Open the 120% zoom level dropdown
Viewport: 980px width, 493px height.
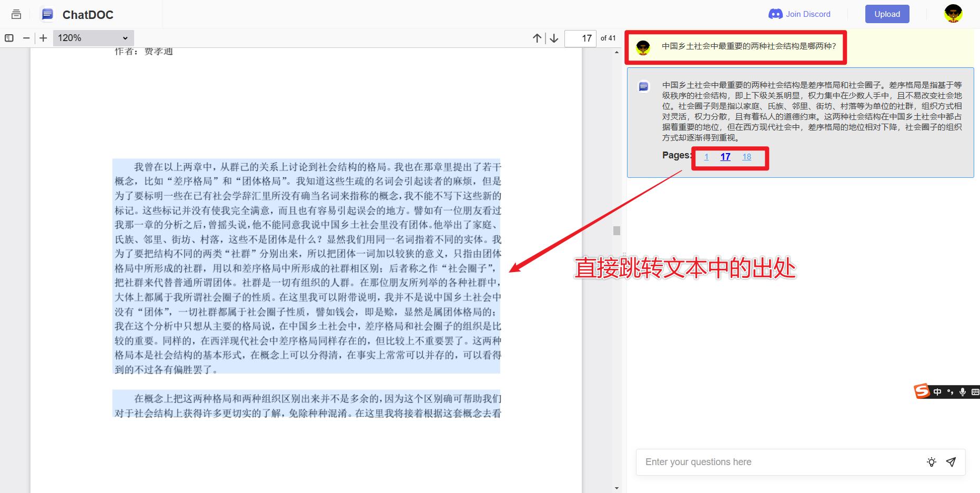point(93,38)
